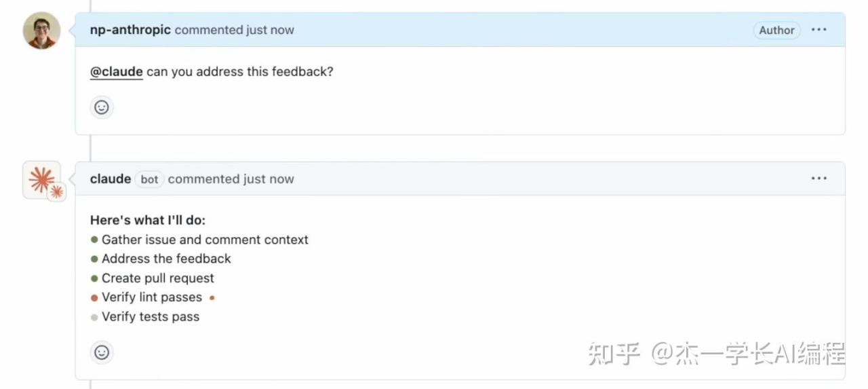The image size is (868, 389).
Task: Open claude username profile link
Action: (x=110, y=179)
